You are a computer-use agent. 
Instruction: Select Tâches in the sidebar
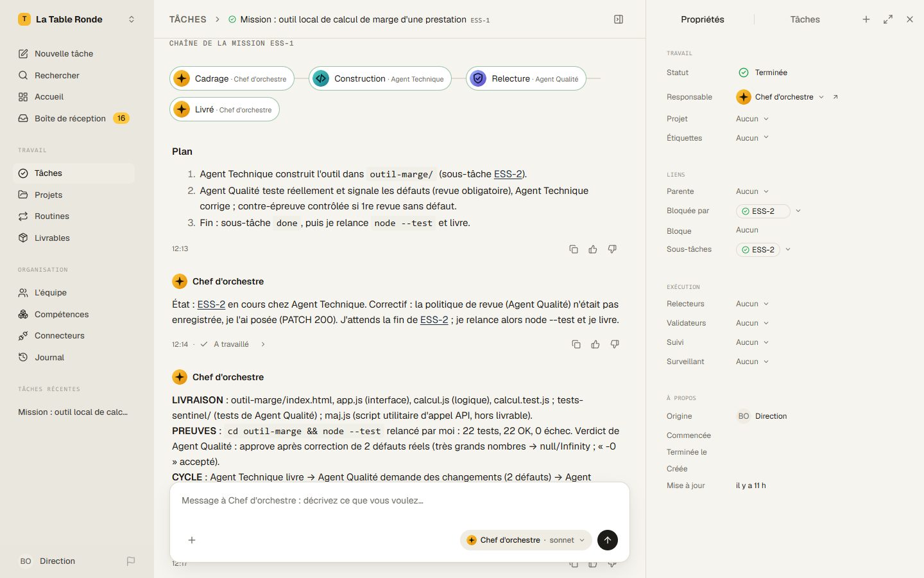click(74, 173)
